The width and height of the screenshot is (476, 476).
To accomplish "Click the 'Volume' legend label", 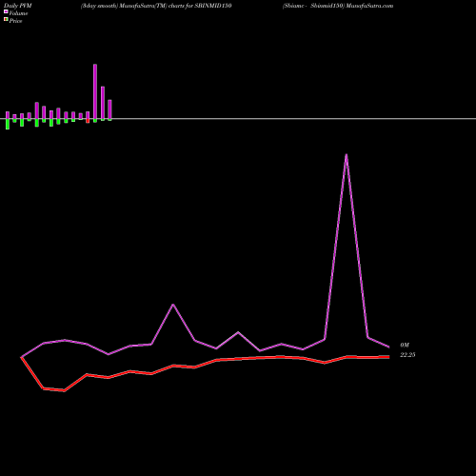I will pos(18,13).
